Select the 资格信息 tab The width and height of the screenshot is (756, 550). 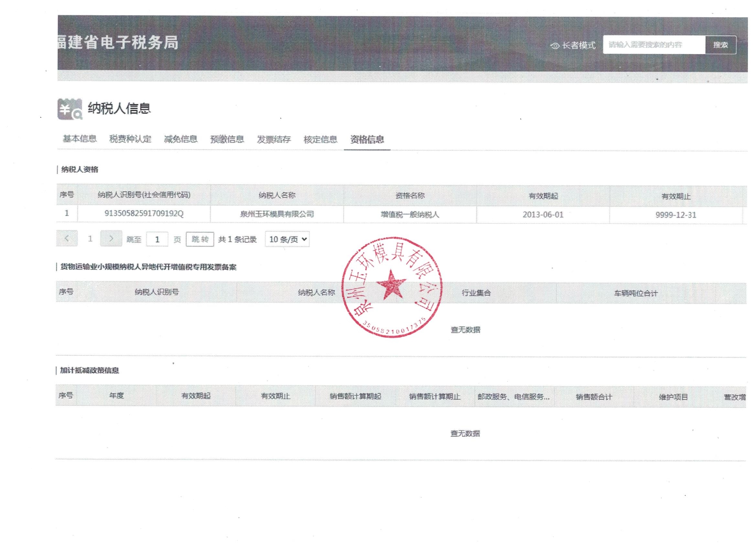tap(367, 139)
